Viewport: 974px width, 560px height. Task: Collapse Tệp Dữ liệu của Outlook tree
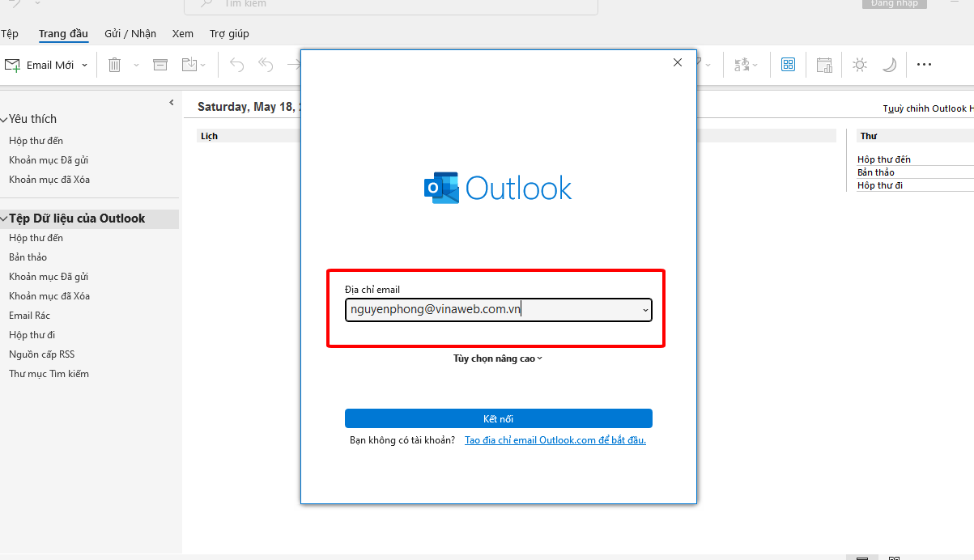tap(4, 218)
